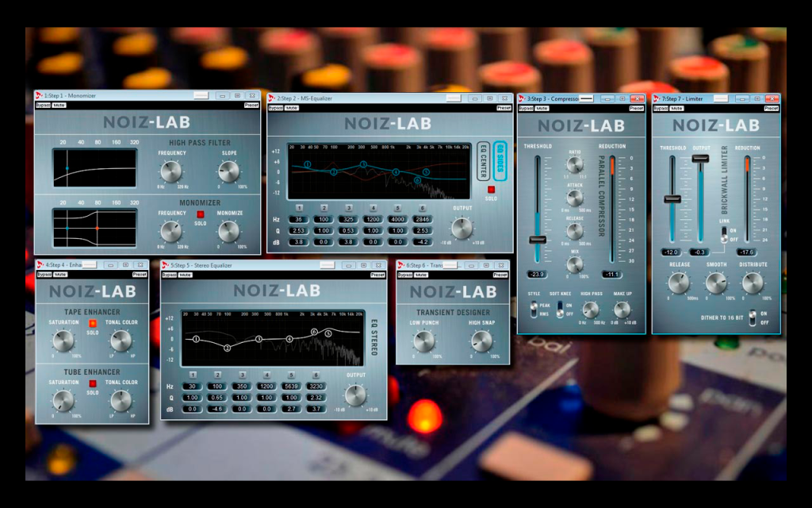Click Bypass in the Monomizer window

pos(43,106)
